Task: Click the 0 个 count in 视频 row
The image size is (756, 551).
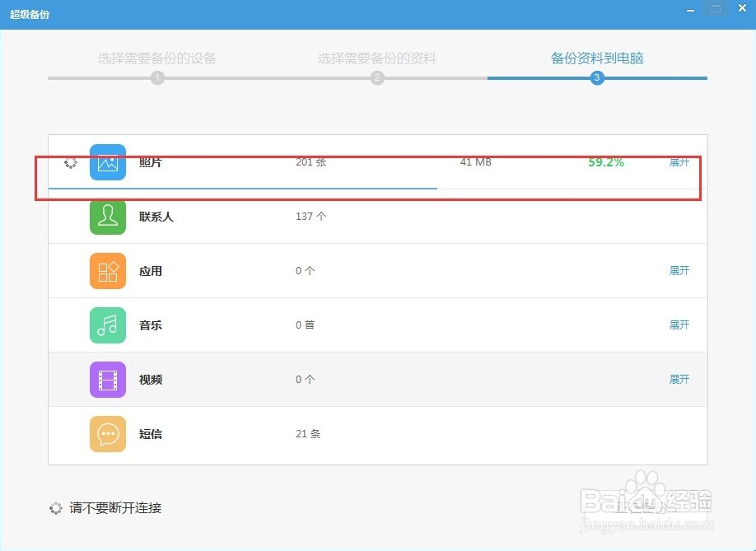Action: click(x=306, y=380)
